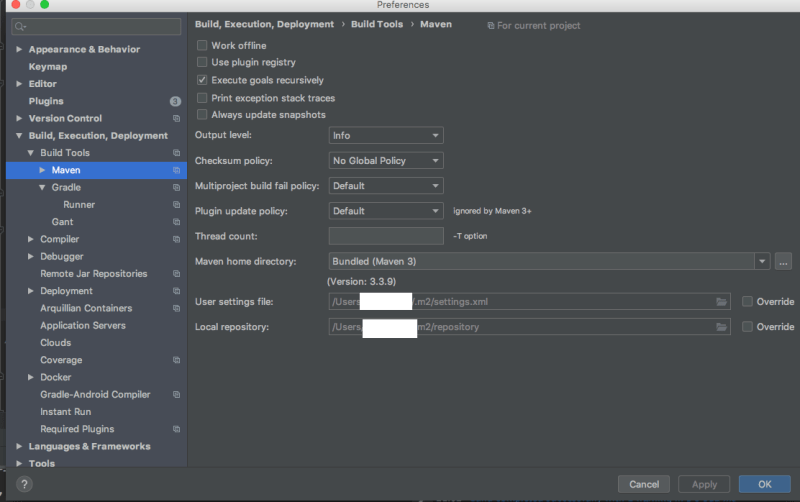Check Override for User settings file
Screen dimensions: 800x502
click(747, 302)
